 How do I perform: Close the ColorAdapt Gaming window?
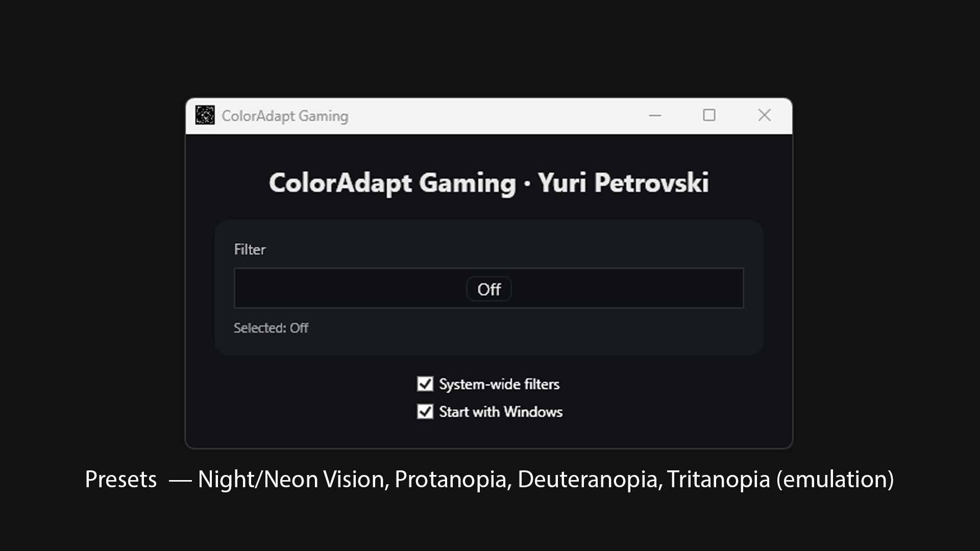[764, 115]
